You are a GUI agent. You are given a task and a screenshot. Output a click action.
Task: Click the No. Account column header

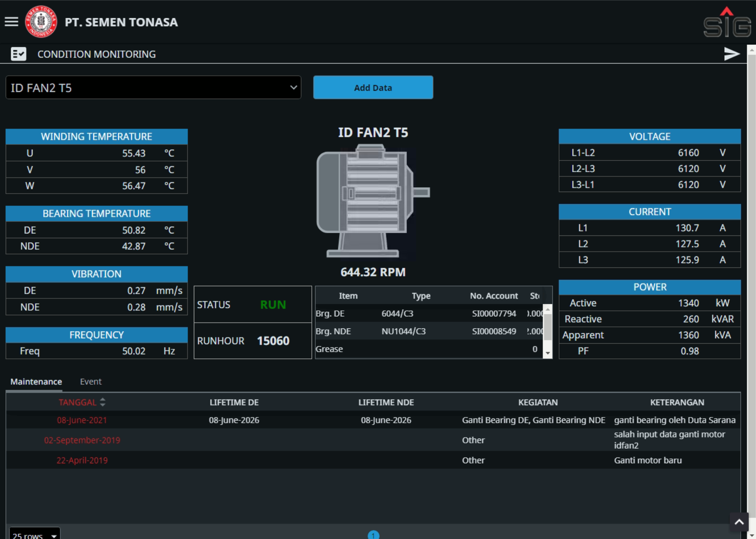click(x=494, y=296)
